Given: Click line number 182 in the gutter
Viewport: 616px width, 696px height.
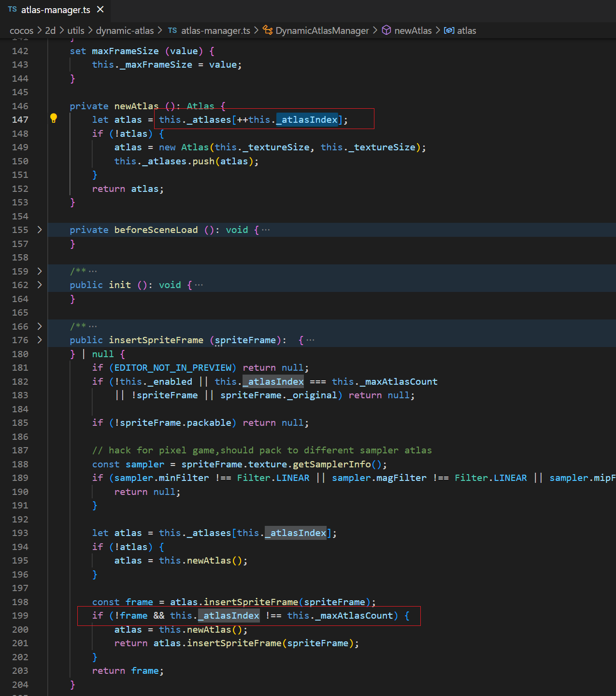Looking at the screenshot, I should point(20,381).
